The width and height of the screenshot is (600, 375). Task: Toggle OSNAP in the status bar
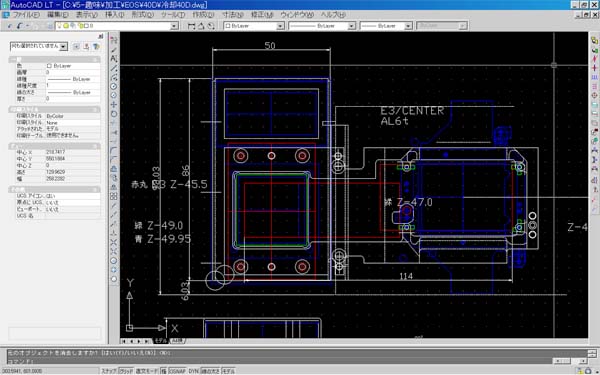177,371
